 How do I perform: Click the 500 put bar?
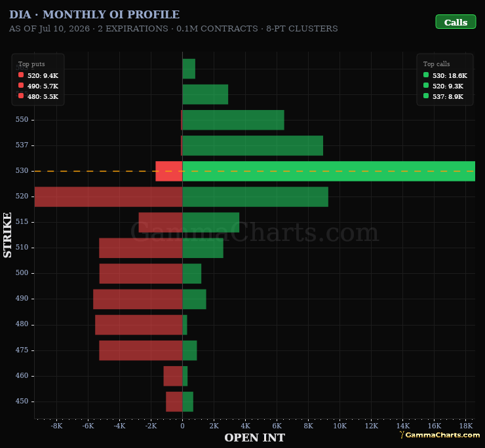click(x=141, y=274)
